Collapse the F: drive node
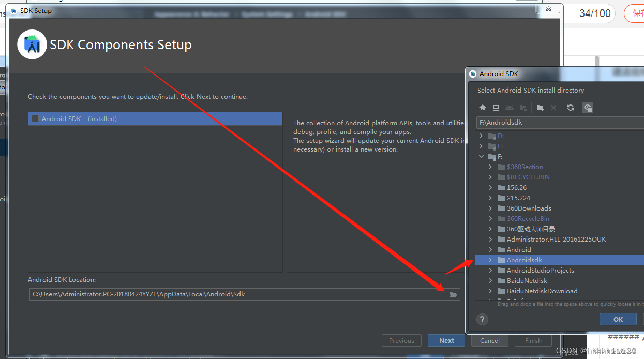 [x=482, y=157]
